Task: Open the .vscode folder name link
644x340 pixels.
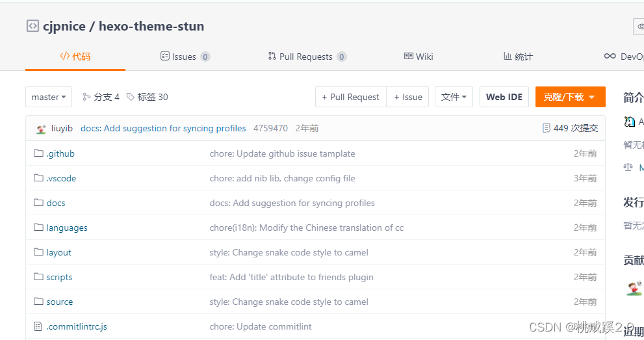Action: pos(61,178)
